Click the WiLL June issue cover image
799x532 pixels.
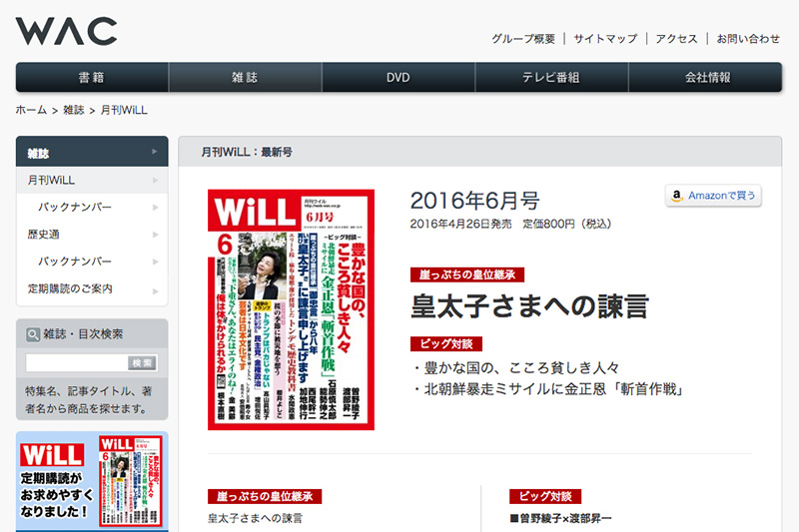[x=291, y=310]
